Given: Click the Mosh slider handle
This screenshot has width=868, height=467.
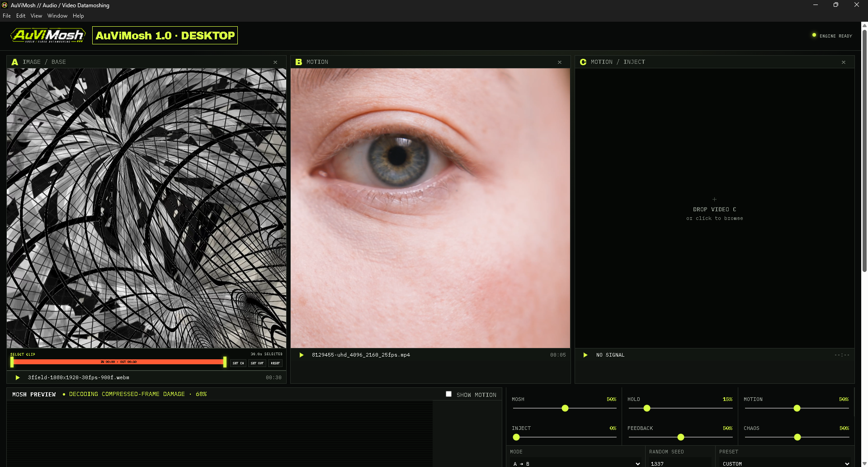Looking at the screenshot, I should click(565, 408).
